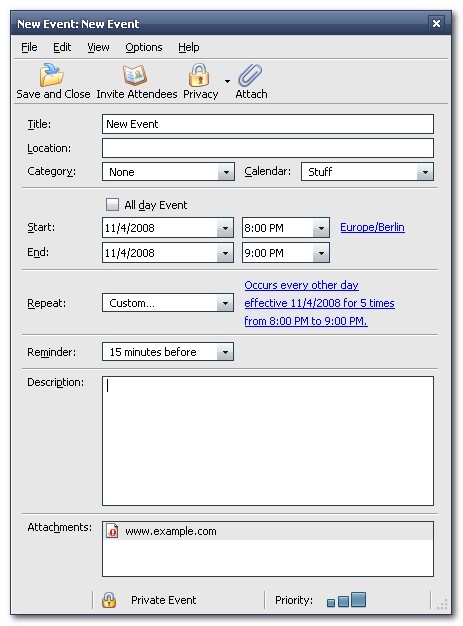Open the Options menu
This screenshot has width=463, height=626.
coord(144,47)
